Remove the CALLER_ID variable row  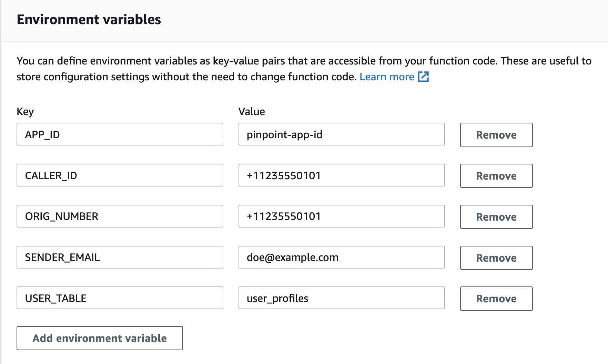496,176
